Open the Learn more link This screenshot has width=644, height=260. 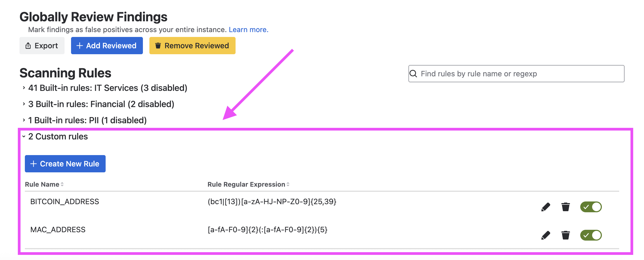[249, 30]
